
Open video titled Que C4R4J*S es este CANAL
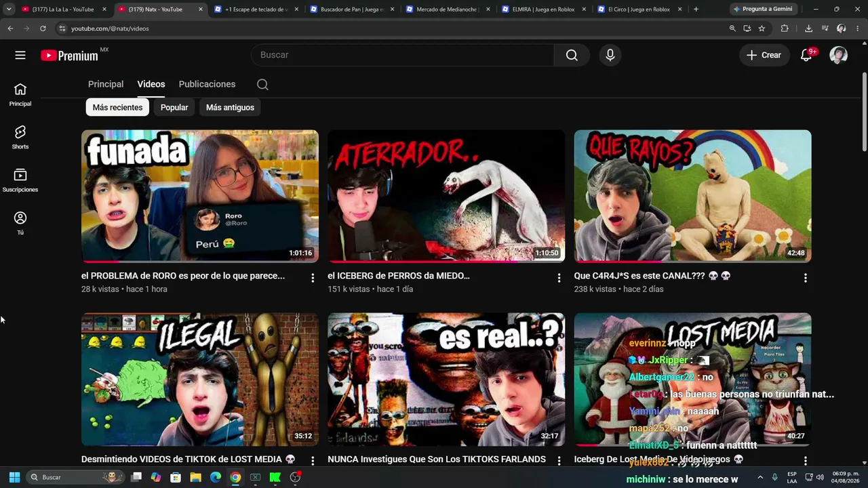(652, 276)
